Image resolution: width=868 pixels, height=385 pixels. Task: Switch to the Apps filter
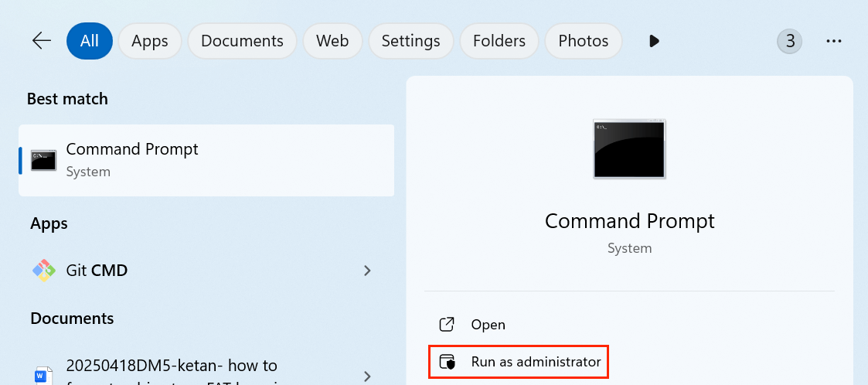coord(149,41)
